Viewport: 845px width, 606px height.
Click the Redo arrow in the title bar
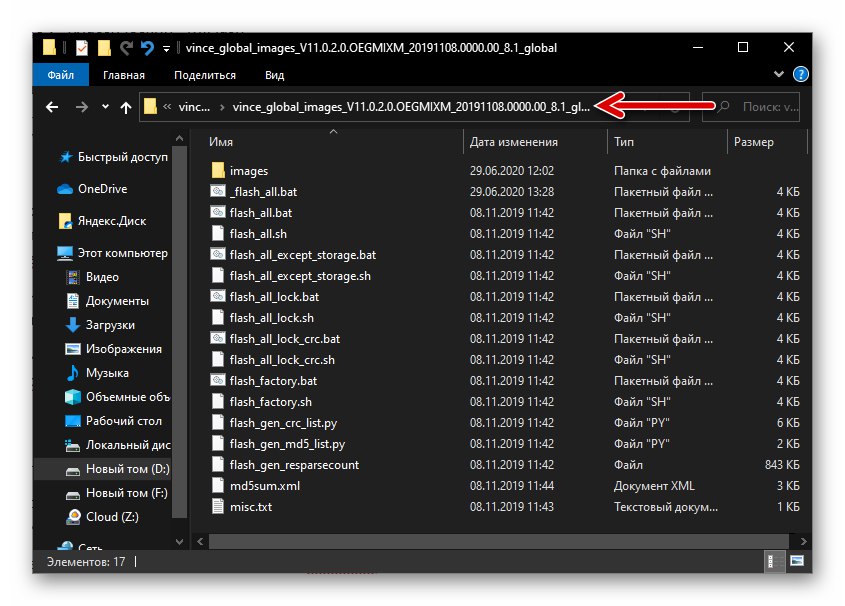coord(127,47)
